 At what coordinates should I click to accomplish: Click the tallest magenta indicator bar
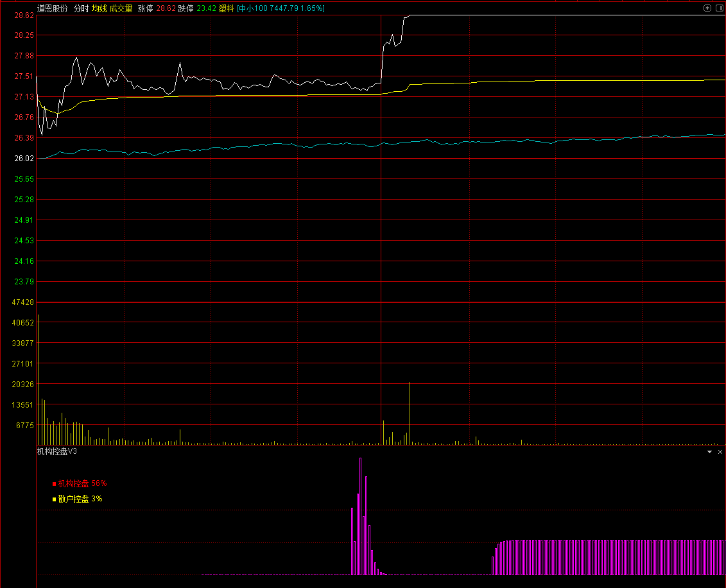pyautogui.click(x=361, y=516)
